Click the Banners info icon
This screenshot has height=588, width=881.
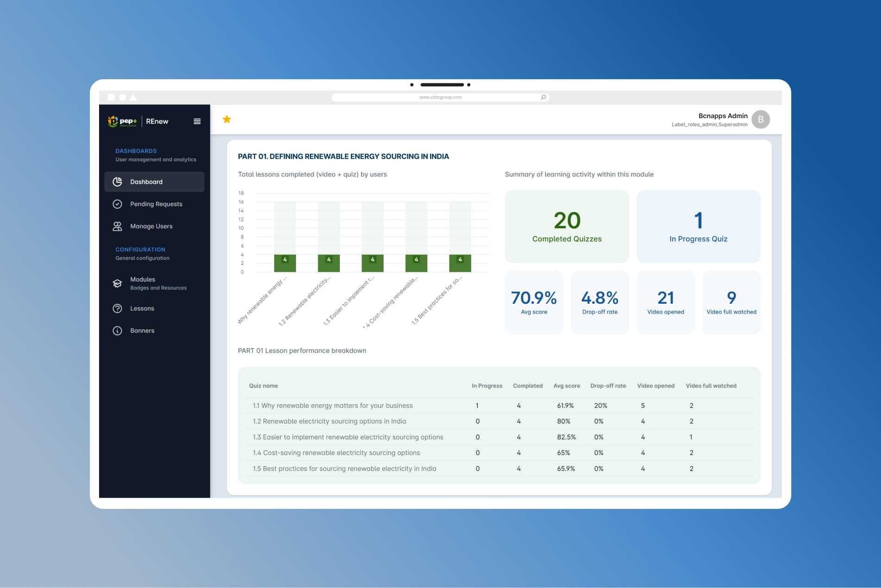click(118, 331)
